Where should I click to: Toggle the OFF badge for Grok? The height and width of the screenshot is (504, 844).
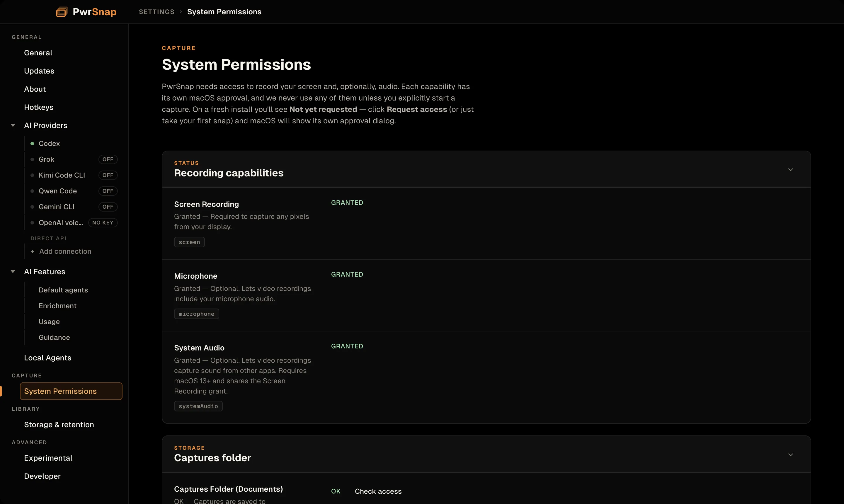(x=108, y=159)
